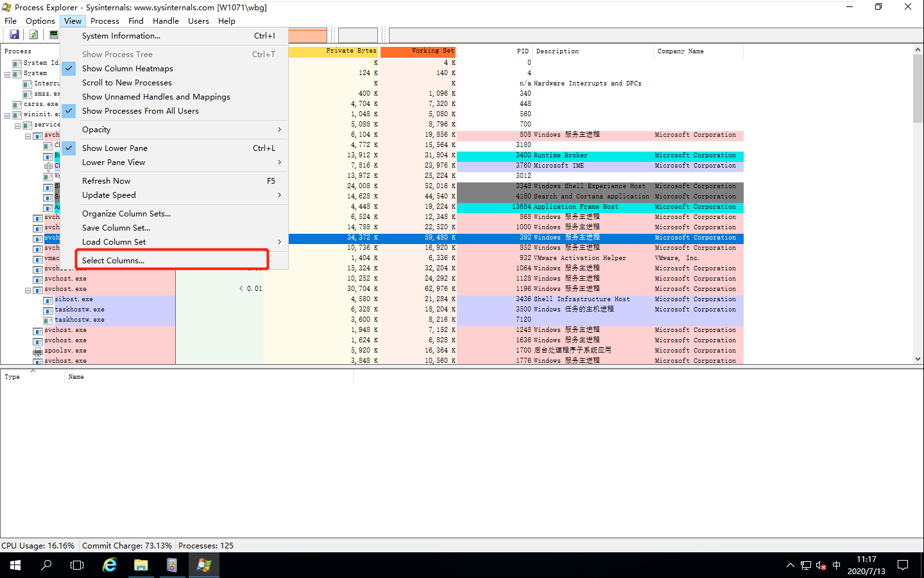The height and width of the screenshot is (578, 924).
Task: Click process list scroll down arrow
Action: point(918,359)
